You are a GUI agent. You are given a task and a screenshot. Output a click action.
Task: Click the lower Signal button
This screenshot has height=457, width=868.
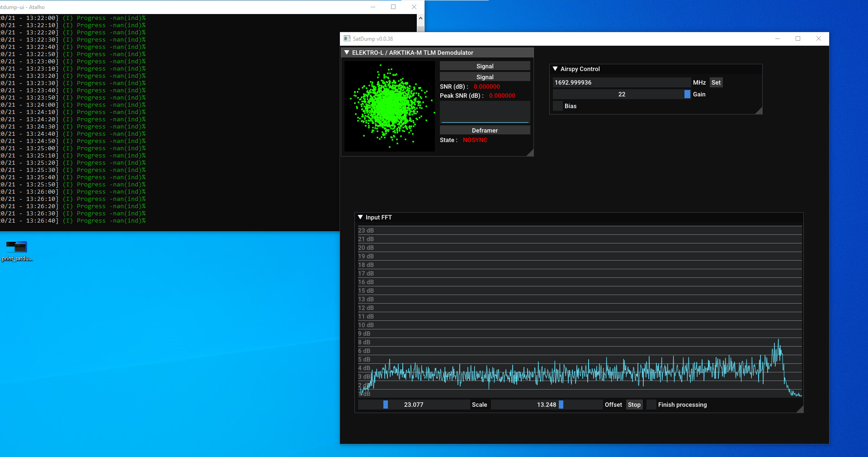click(484, 77)
